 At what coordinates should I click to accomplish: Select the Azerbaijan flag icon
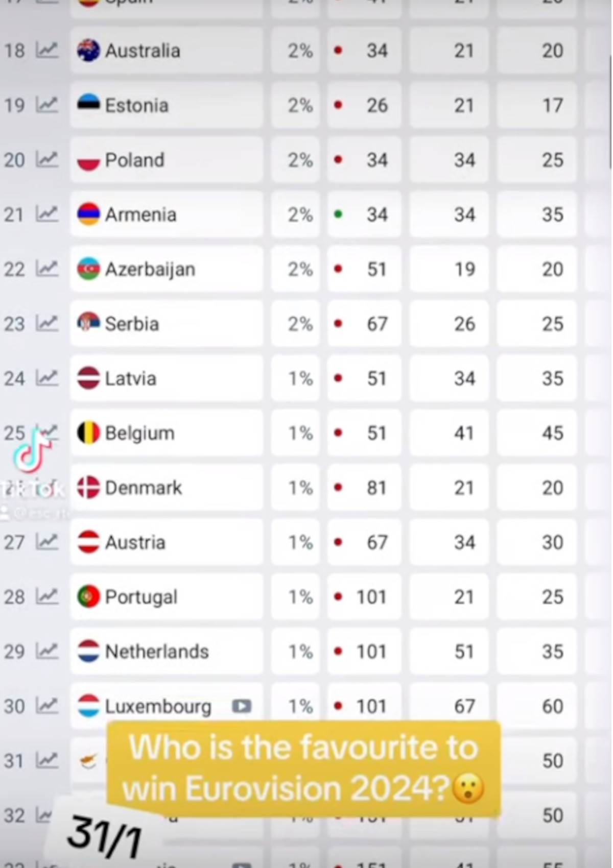[88, 269]
